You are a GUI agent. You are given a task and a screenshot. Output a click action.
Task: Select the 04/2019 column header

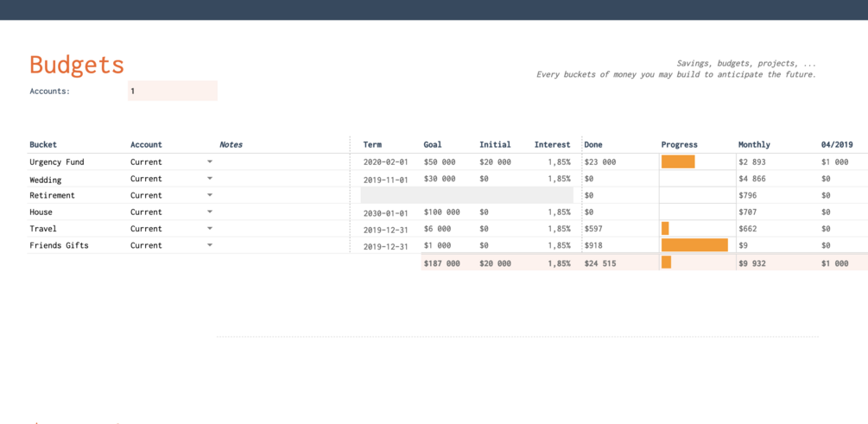(x=836, y=144)
